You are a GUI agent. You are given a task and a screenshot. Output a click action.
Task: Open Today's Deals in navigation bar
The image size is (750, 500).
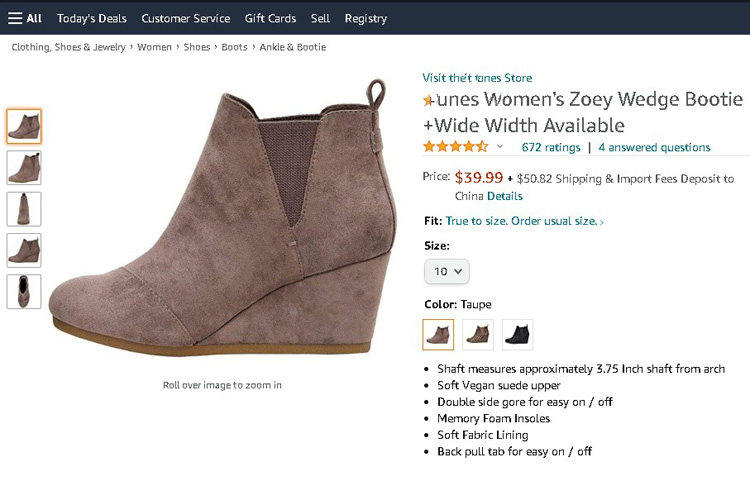92,18
